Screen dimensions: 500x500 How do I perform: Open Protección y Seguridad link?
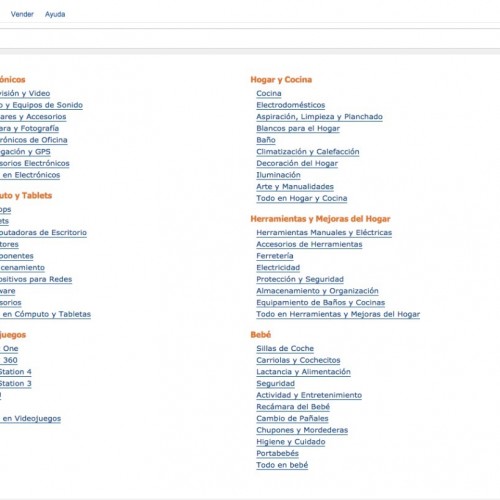tap(300, 279)
